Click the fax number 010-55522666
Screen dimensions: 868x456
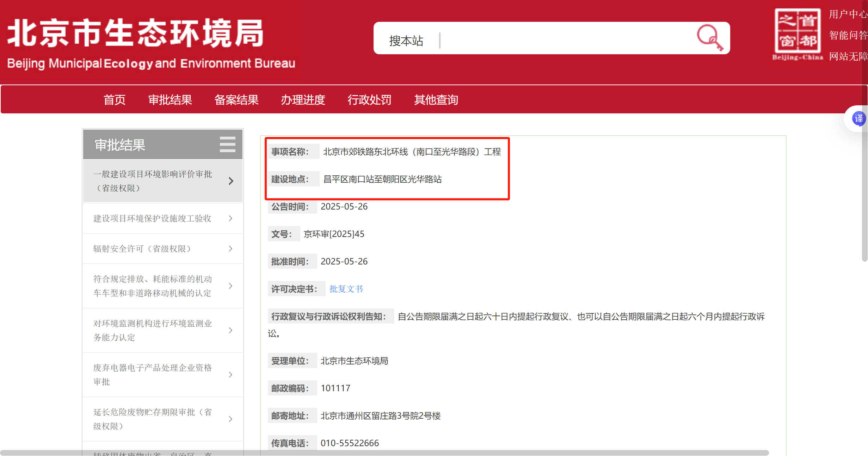350,443
